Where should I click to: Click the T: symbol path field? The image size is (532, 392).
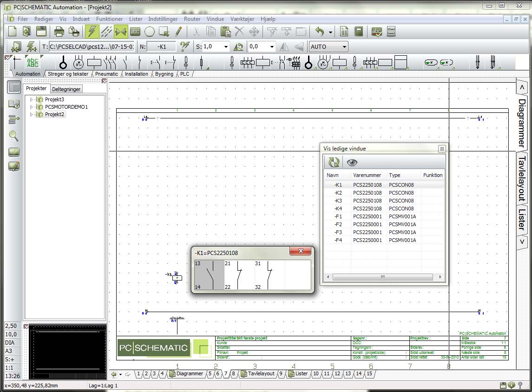[x=92, y=47]
